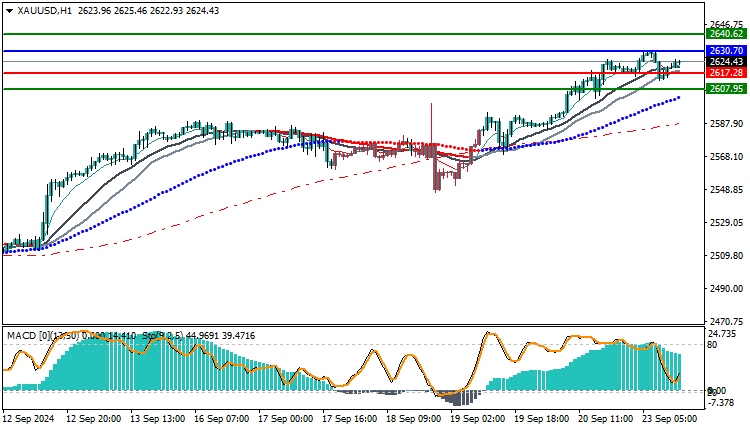Click the -7.378 indicator scale value
This screenshot has height=430, width=750.
tap(720, 403)
